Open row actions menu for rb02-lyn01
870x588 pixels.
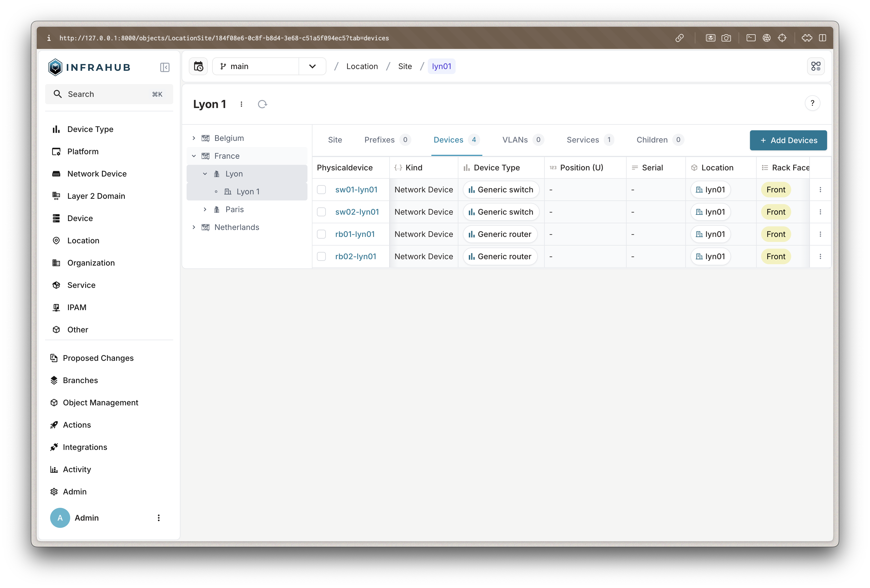(820, 256)
